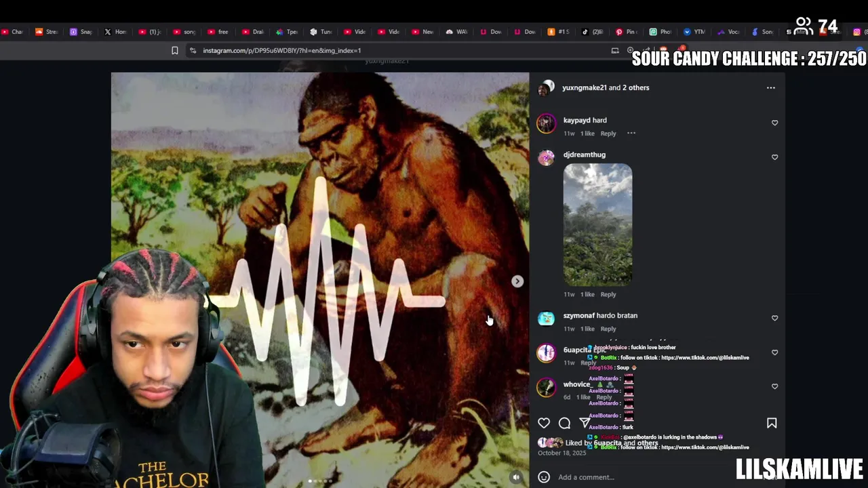
Task: Open the emoji picker in comment box
Action: 544,477
